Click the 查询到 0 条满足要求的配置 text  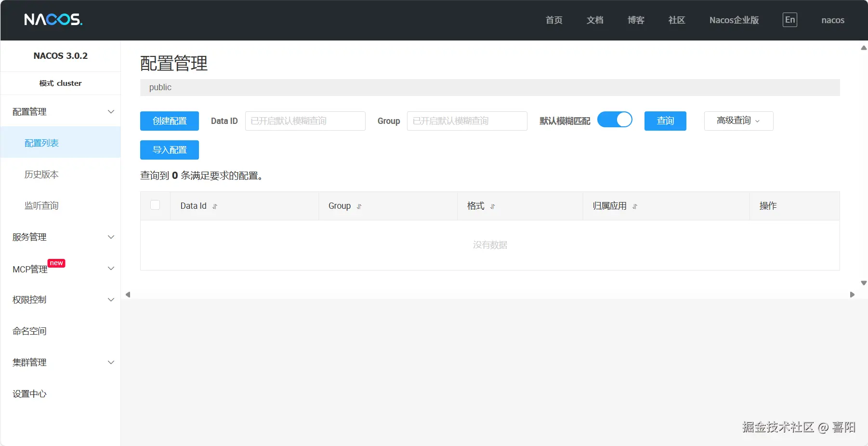click(x=202, y=176)
